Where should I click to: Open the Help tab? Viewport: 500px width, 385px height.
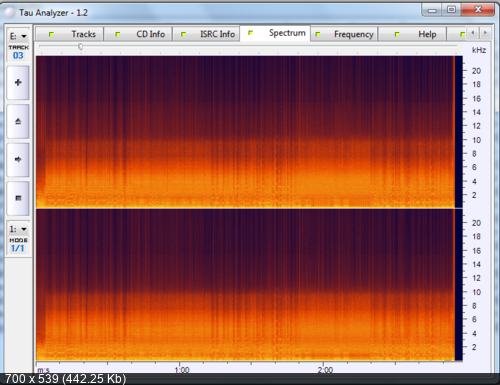click(412, 34)
